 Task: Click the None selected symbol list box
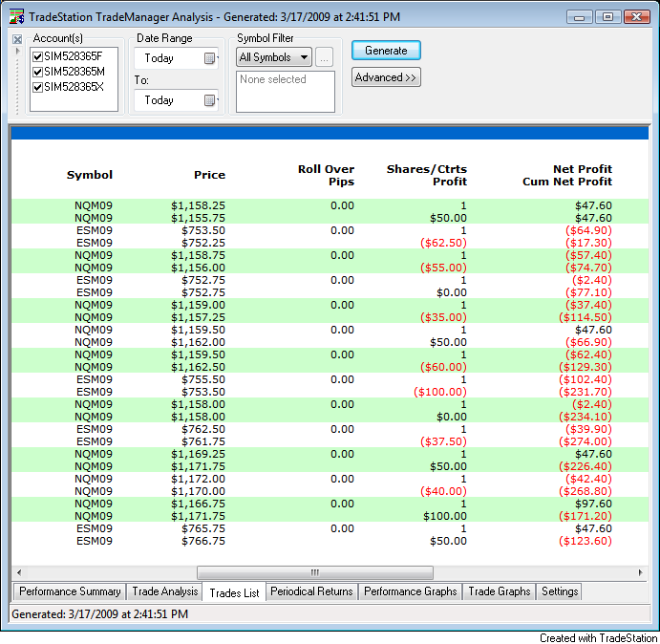(286, 92)
